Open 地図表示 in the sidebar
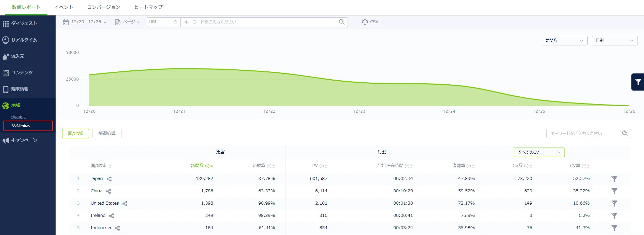This screenshot has width=644, height=235. pyautogui.click(x=19, y=117)
